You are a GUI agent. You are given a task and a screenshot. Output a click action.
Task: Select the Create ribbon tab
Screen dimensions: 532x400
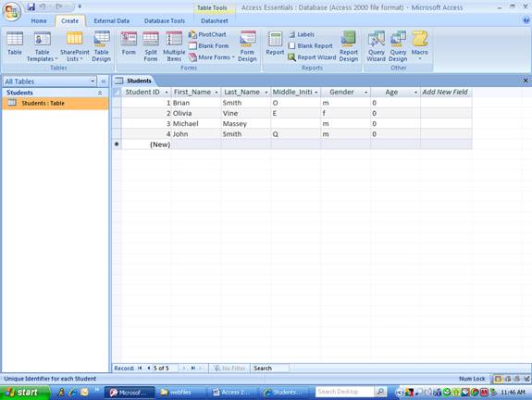tap(69, 21)
